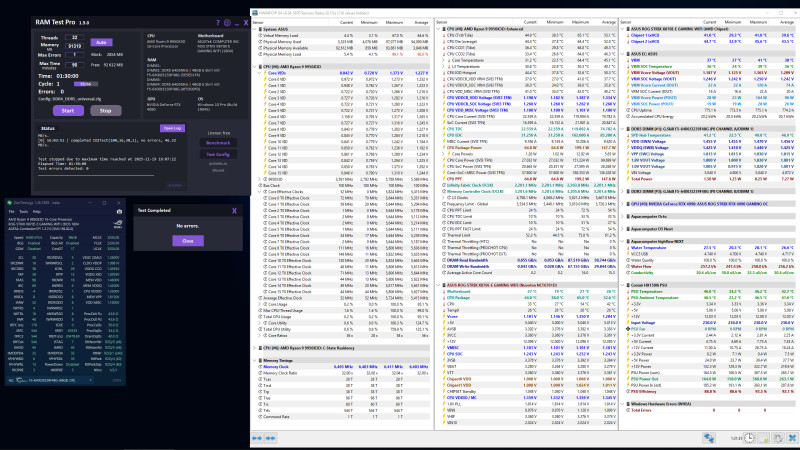Click the Threads input field
This screenshot has width=800, height=450.
tap(74, 37)
